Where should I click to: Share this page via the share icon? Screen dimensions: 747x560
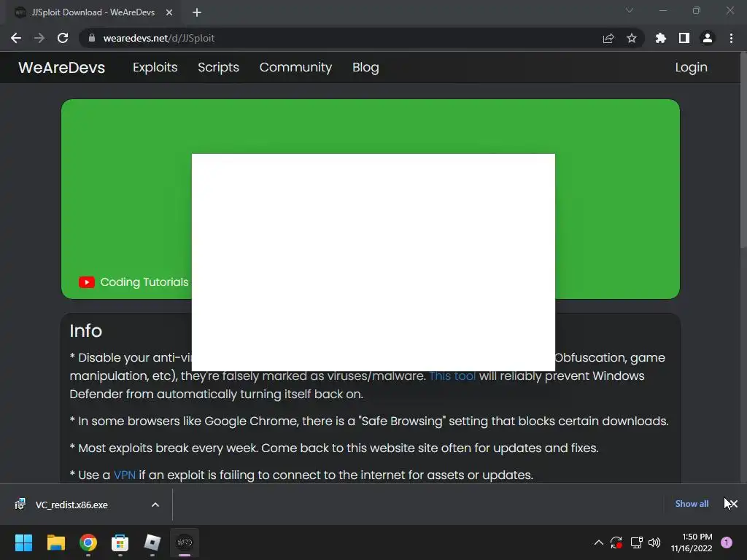tap(608, 38)
